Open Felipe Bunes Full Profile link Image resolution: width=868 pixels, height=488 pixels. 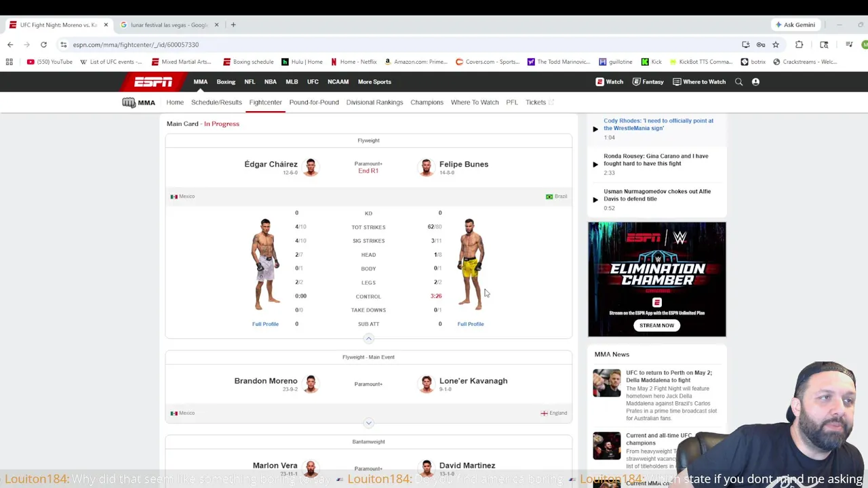click(471, 324)
